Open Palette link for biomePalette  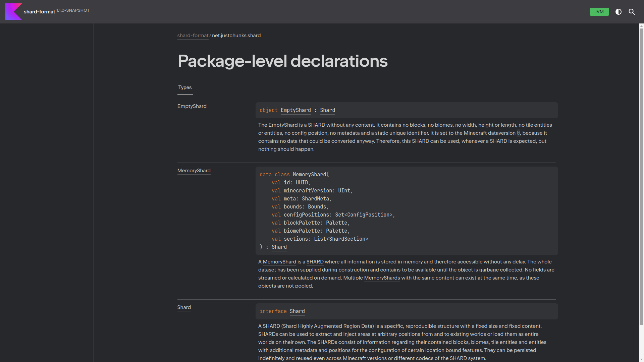(x=336, y=231)
